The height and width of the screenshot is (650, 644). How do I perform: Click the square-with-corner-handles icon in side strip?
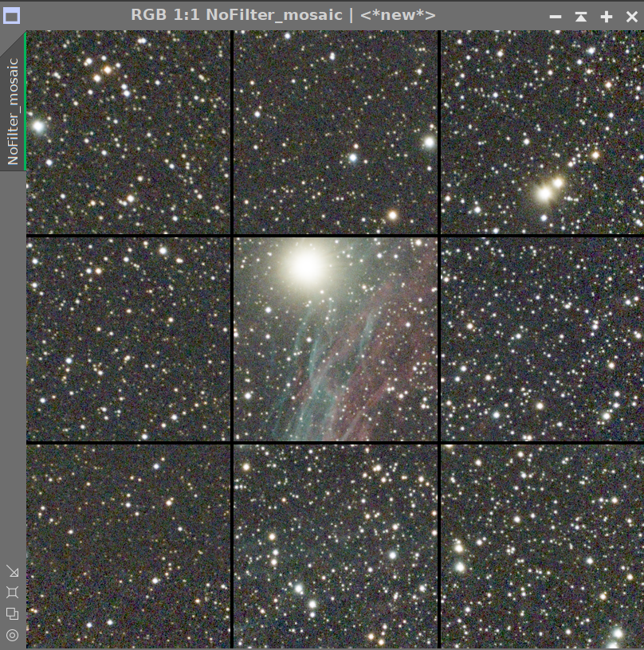tap(13, 593)
